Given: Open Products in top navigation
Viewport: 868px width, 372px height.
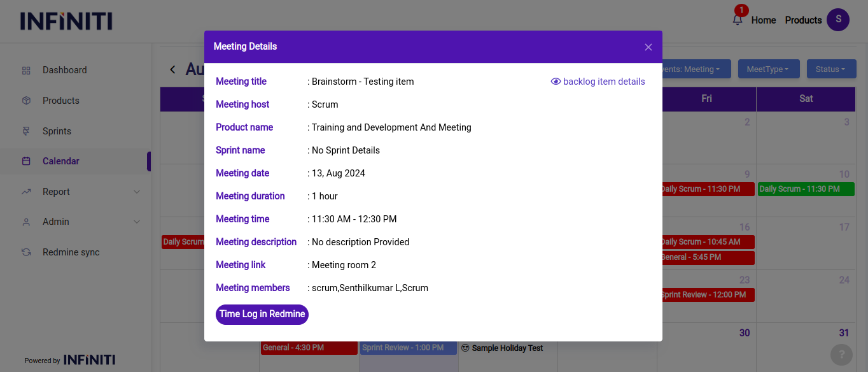Looking at the screenshot, I should 803,20.
